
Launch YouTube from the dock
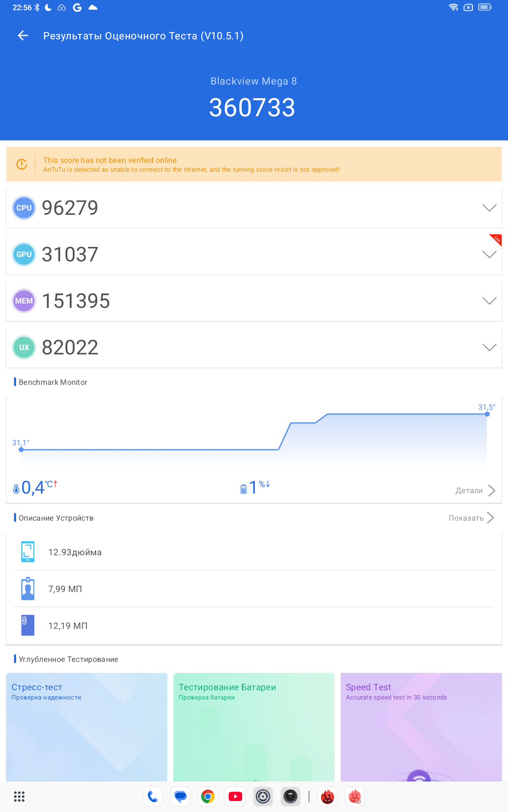pyautogui.click(x=235, y=797)
